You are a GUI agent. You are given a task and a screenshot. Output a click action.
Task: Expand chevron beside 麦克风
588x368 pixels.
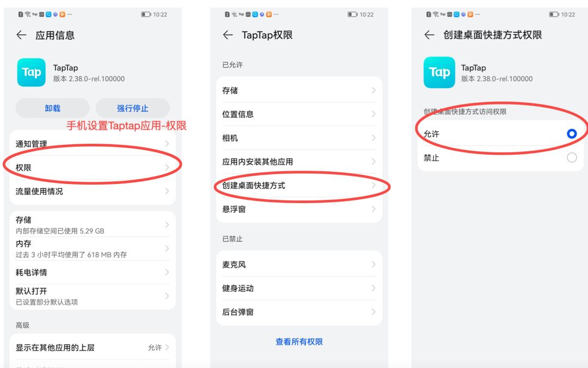(373, 265)
